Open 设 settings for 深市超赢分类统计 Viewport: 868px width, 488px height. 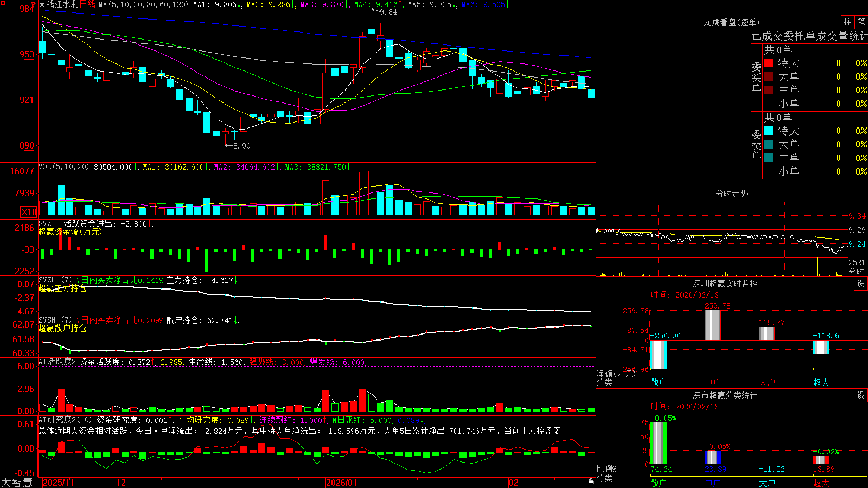(x=861, y=395)
